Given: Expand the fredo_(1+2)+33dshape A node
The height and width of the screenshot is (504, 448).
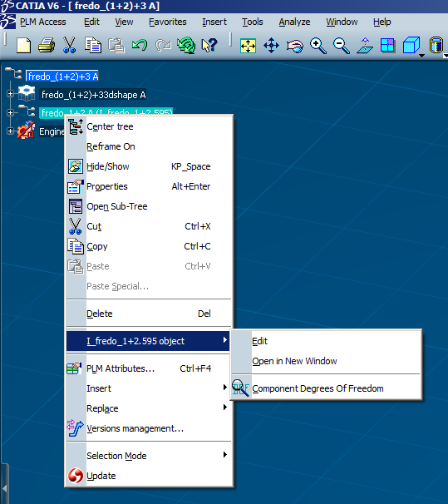Looking at the screenshot, I should [x=10, y=93].
